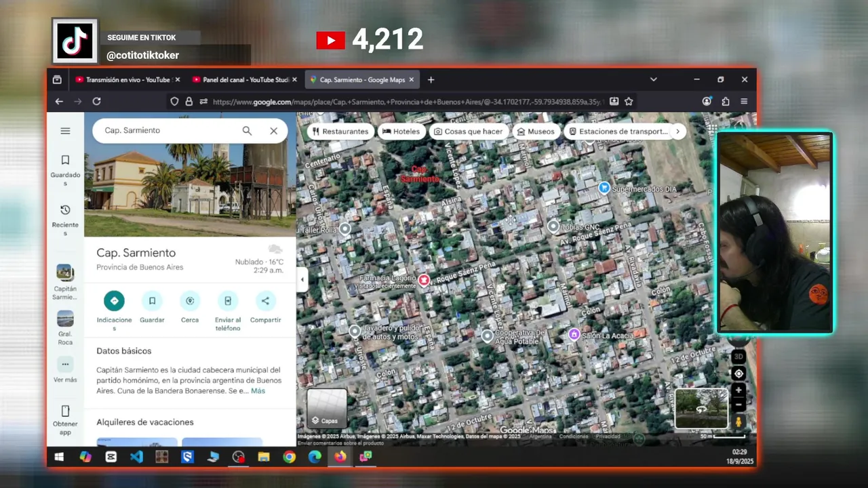The image size is (868, 488).
Task: Select the Hoteles filter chip
Action: tap(401, 131)
